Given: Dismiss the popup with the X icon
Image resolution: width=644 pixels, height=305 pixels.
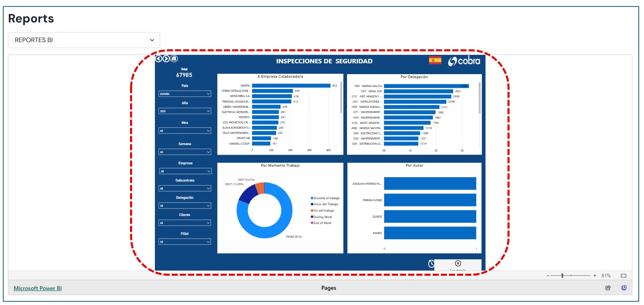Looking at the screenshot, I should [x=458, y=263].
